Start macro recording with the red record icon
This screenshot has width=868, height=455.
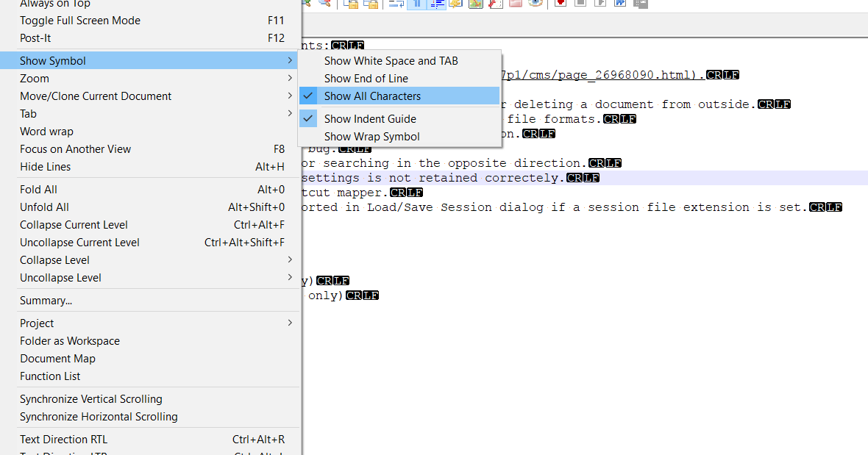(559, 4)
